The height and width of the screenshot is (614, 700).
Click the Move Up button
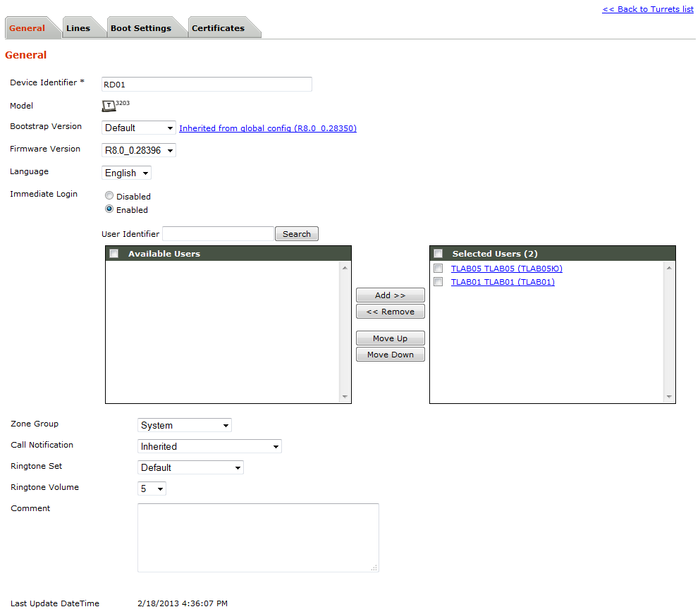(390, 338)
